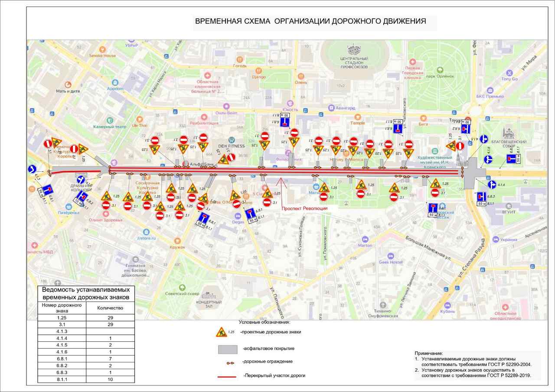Viewport: 555px width, 392px height.
Task: Select quantity 10 in the table
Action: tap(110, 379)
